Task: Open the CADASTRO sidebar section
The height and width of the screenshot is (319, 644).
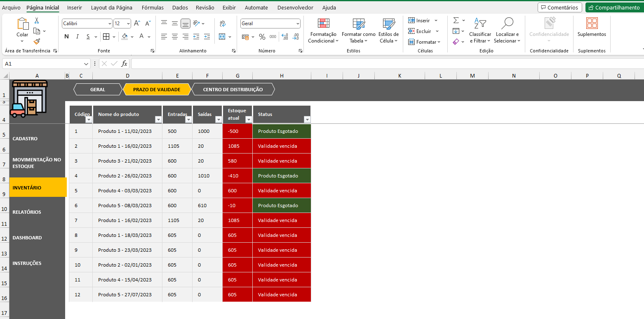Action: 25,139
